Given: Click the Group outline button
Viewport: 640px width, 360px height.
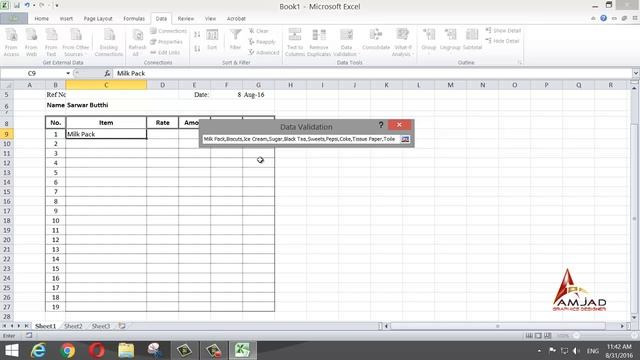Looking at the screenshot, I should (x=429, y=40).
